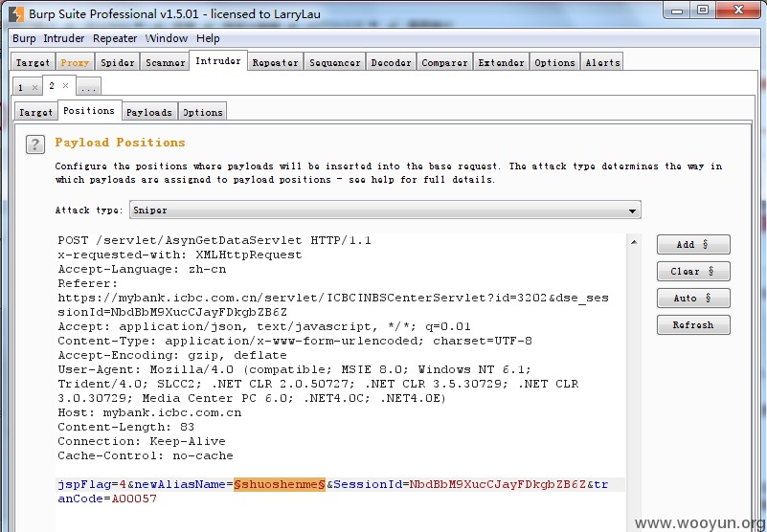Click the POST /servlet/AsynGetDataServlet request line
This screenshot has height=532, width=767.
tap(214, 240)
